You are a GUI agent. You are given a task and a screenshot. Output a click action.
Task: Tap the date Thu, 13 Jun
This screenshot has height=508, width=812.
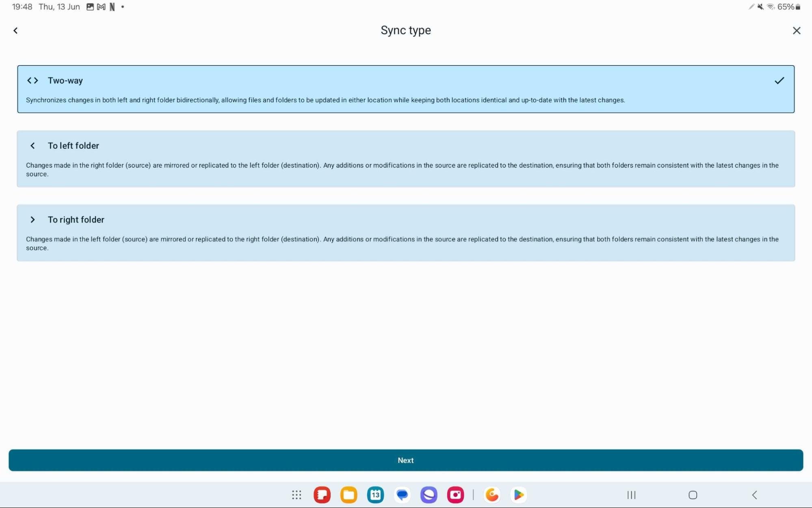(59, 7)
